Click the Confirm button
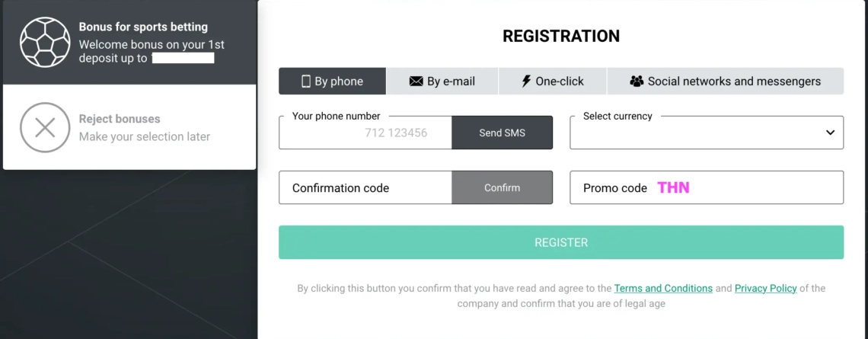Image resolution: width=868 pixels, height=339 pixels. (502, 187)
